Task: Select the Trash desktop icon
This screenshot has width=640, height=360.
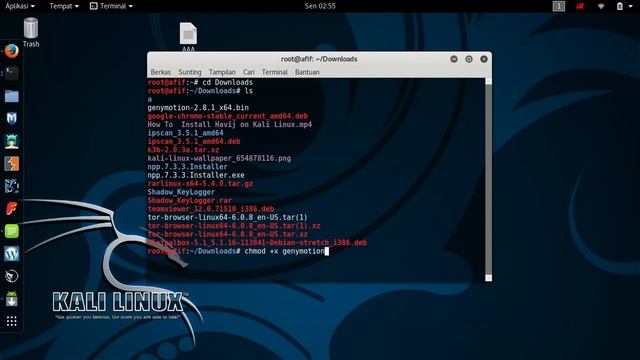Action: tap(31, 33)
